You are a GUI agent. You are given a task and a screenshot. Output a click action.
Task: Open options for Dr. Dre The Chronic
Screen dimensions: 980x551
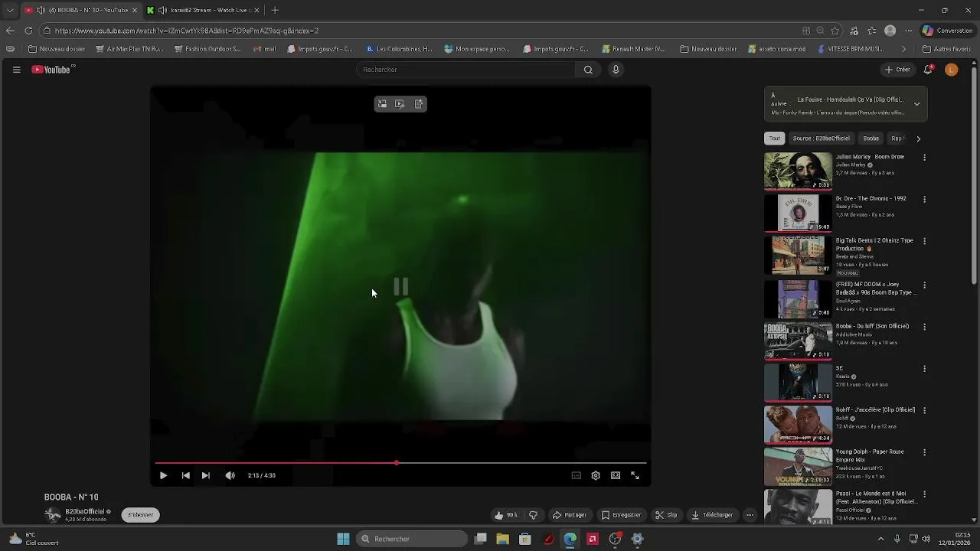coord(924,200)
